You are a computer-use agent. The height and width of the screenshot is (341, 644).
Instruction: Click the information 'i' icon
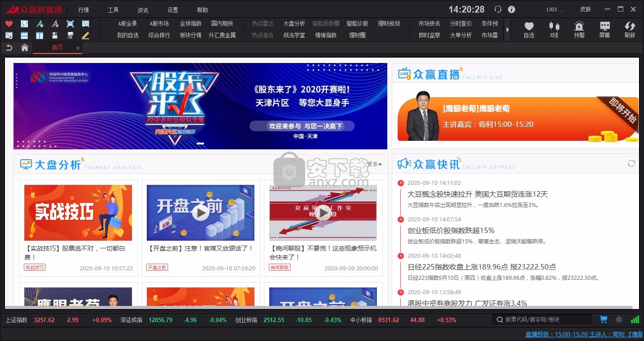512,9
